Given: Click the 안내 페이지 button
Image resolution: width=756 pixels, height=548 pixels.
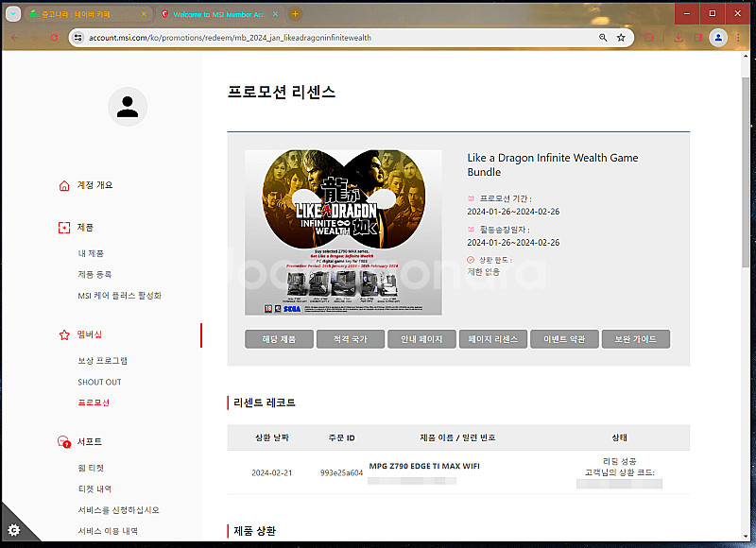Looking at the screenshot, I should 421,339.
